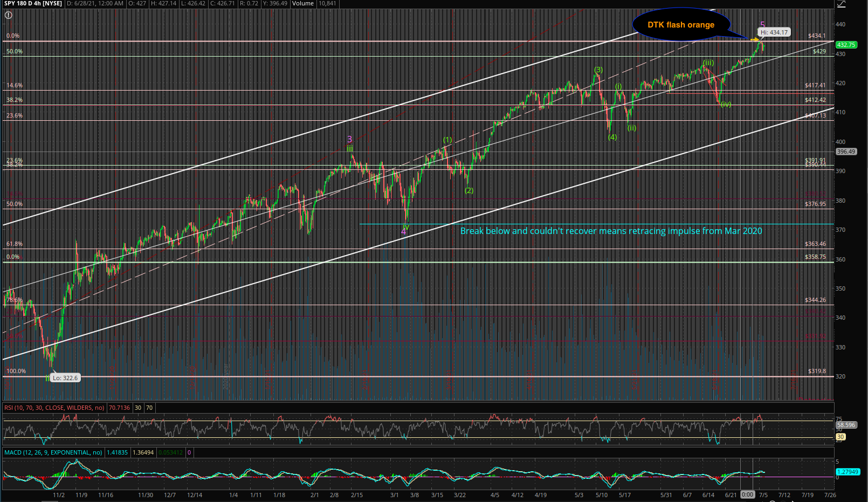Image resolution: width=868 pixels, height=502 pixels.
Task: Click the $358.75 Fibonacci price label
Action: point(815,257)
